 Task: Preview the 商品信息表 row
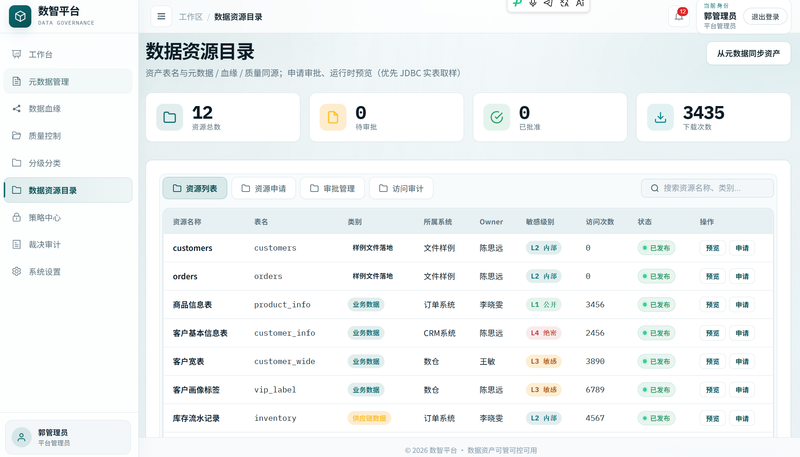pyautogui.click(x=712, y=304)
